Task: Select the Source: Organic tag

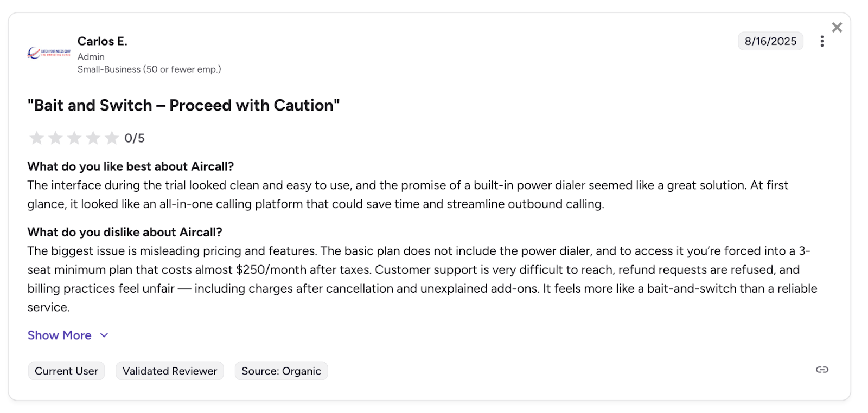Action: pyautogui.click(x=280, y=371)
